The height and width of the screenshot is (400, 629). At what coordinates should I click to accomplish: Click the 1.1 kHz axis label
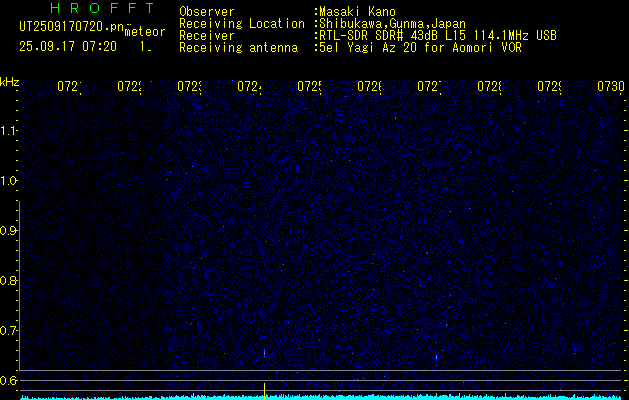tap(8, 130)
